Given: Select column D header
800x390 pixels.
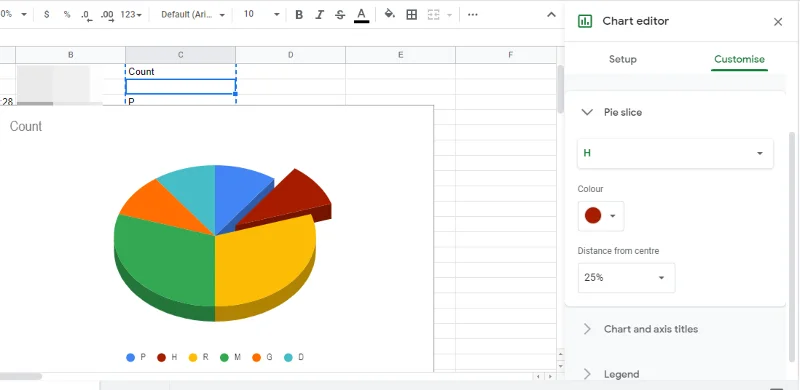Looking at the screenshot, I should coord(290,55).
